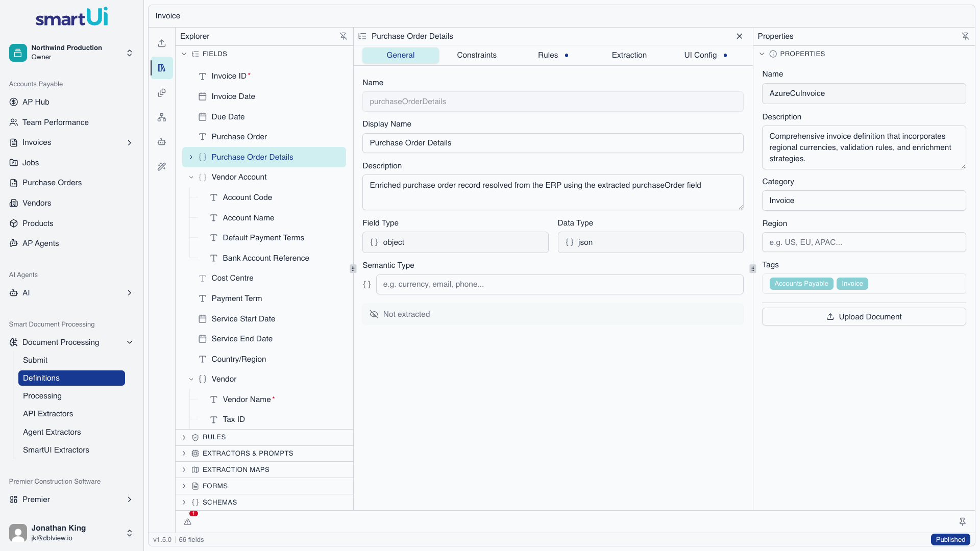Click the smartUi logo
This screenshot has height=551, width=980.
pos(71,17)
